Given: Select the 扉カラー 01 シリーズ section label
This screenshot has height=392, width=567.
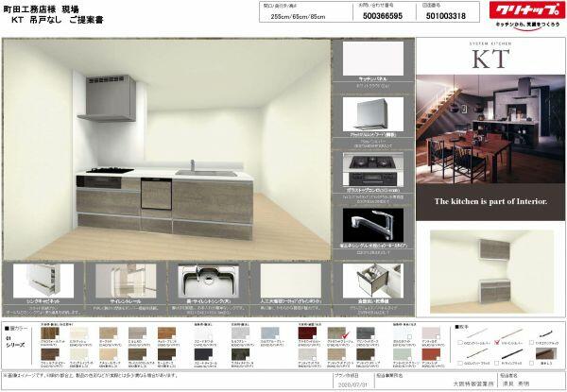Looking at the screenshot, I should tap(16, 336).
